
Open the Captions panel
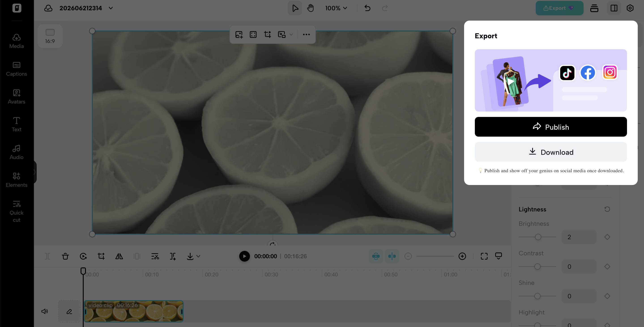[17, 69]
